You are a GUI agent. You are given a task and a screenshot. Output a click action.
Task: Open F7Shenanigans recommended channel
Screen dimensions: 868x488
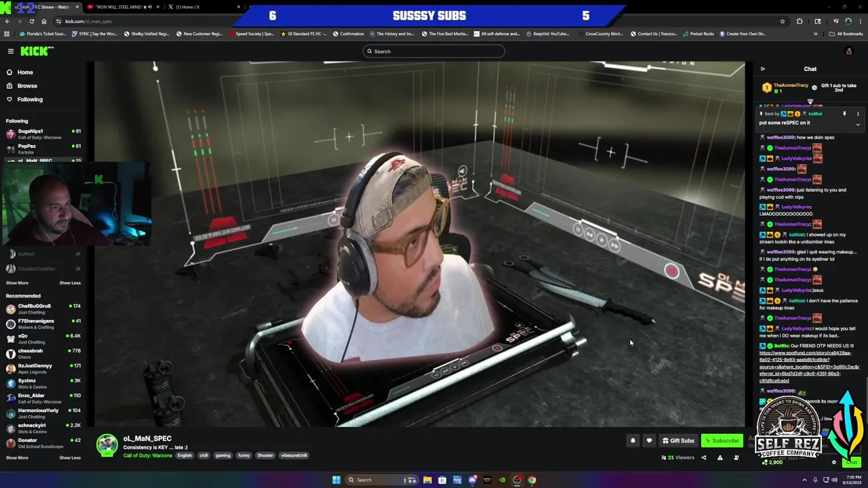pos(42,323)
